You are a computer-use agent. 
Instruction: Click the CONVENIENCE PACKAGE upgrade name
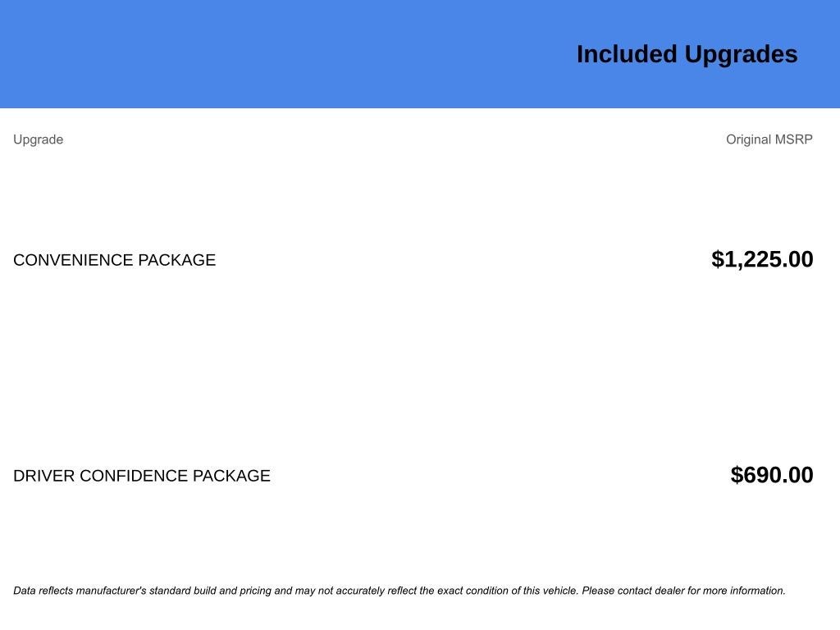115,260
